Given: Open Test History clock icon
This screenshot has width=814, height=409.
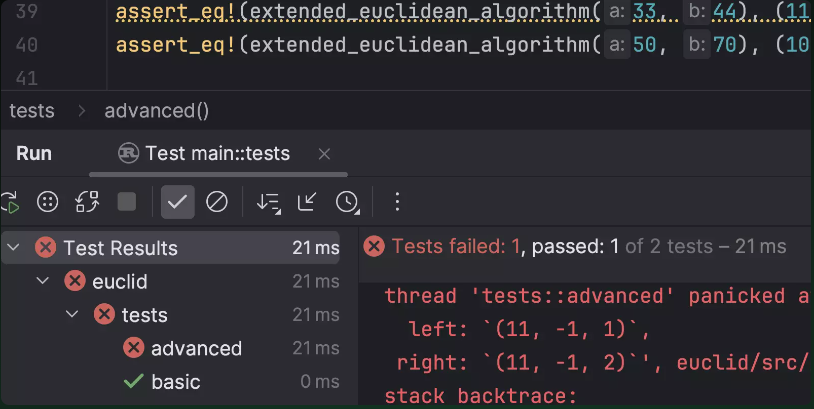Looking at the screenshot, I should click(x=347, y=202).
